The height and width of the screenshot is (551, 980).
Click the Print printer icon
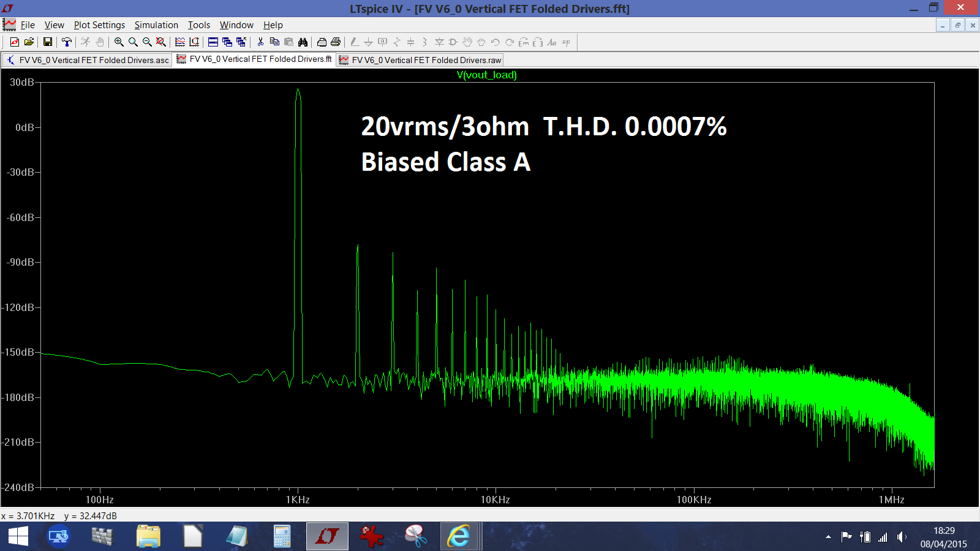pos(336,42)
